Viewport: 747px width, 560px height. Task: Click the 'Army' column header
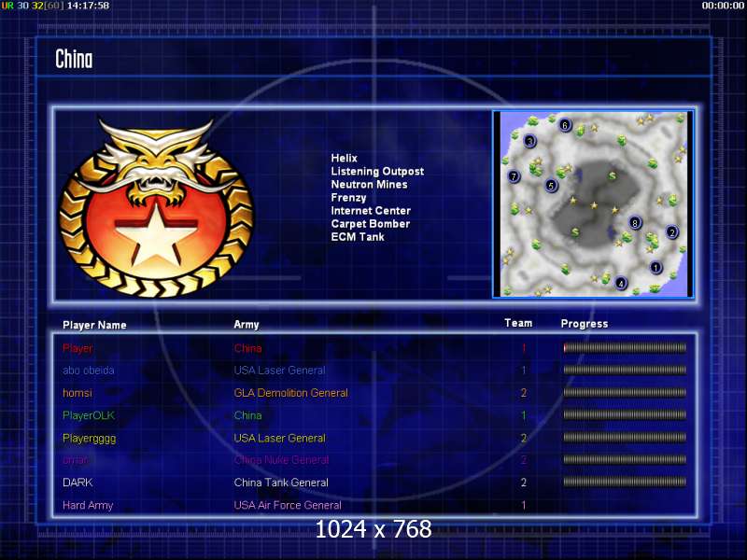pos(247,325)
